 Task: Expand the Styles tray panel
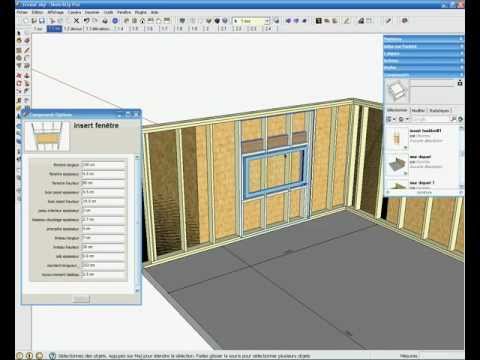[x=424, y=68]
